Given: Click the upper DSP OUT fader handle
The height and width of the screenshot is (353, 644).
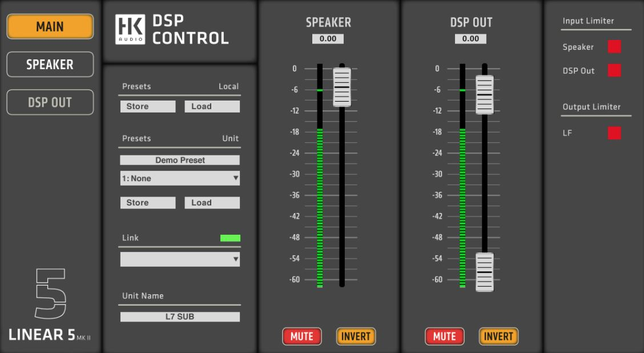Looking at the screenshot, I should [485, 95].
